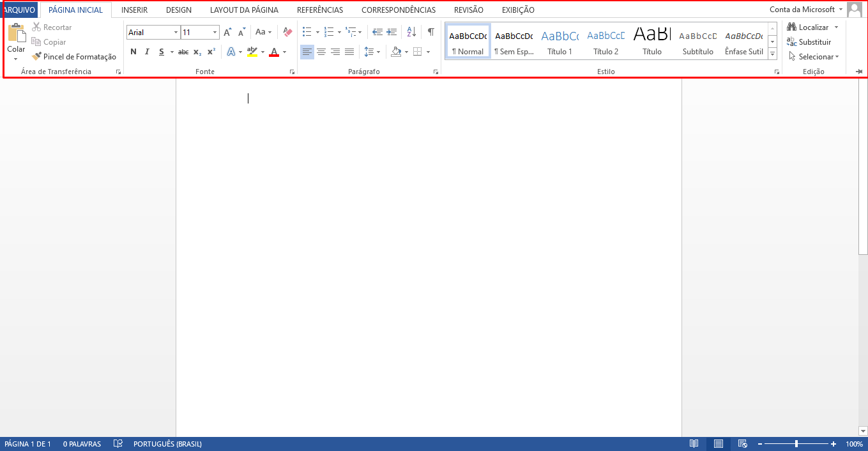Click the Colar paste clipboard icon
The height and width of the screenshot is (451, 868).
[16, 33]
